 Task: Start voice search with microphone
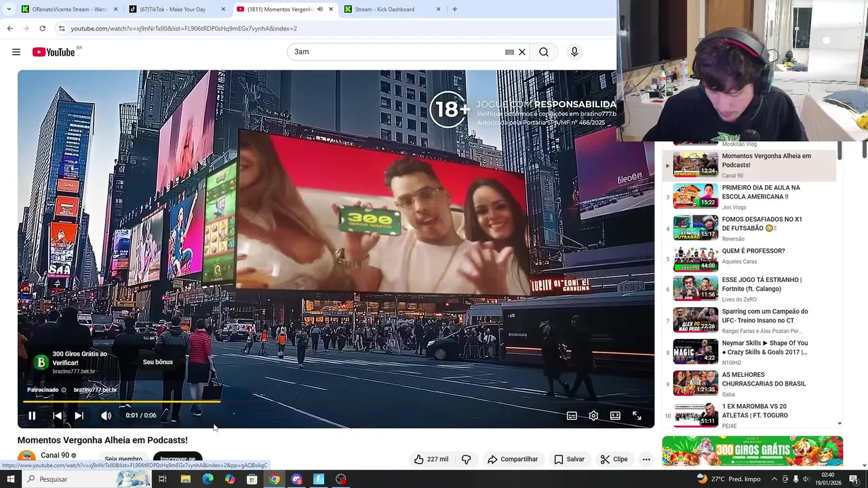[574, 52]
